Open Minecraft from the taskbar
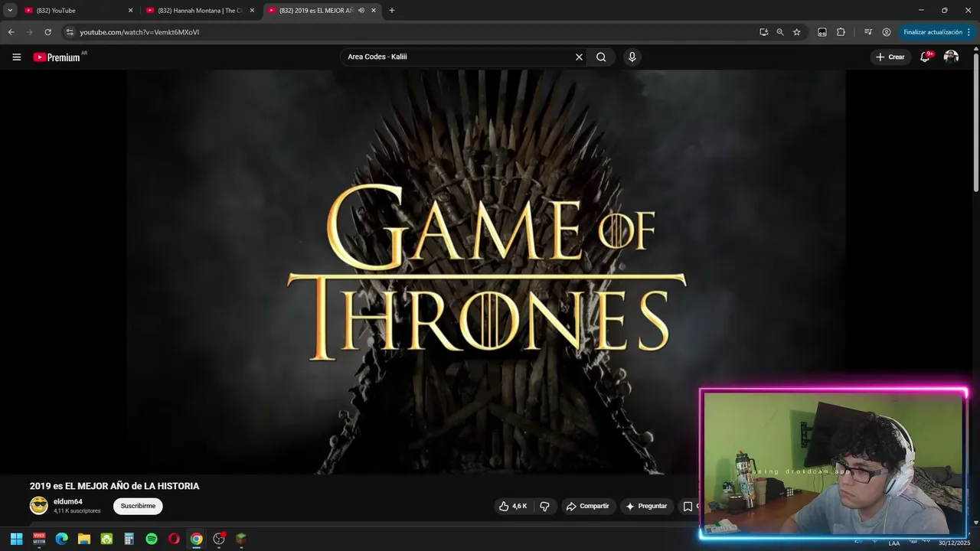 click(241, 539)
